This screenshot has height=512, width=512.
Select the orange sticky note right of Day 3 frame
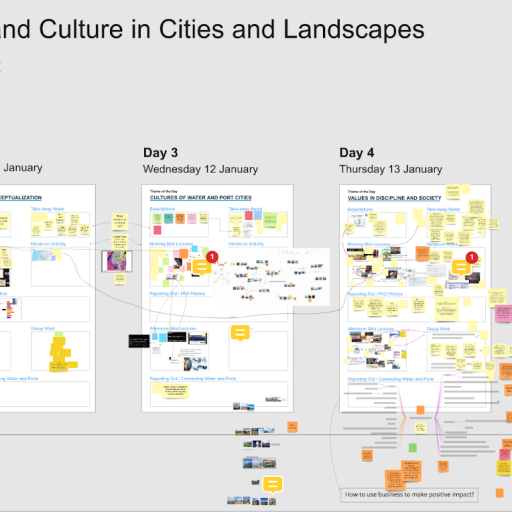tap(292, 427)
